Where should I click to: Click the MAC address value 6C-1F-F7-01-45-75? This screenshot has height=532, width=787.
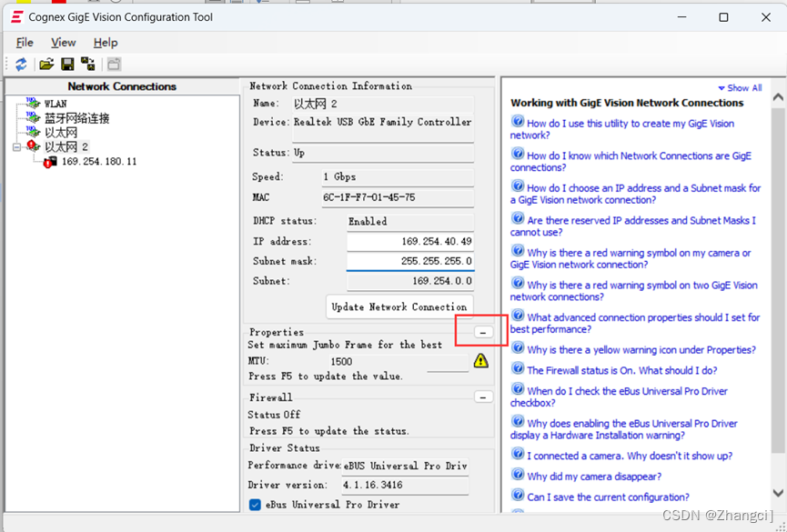398,197
